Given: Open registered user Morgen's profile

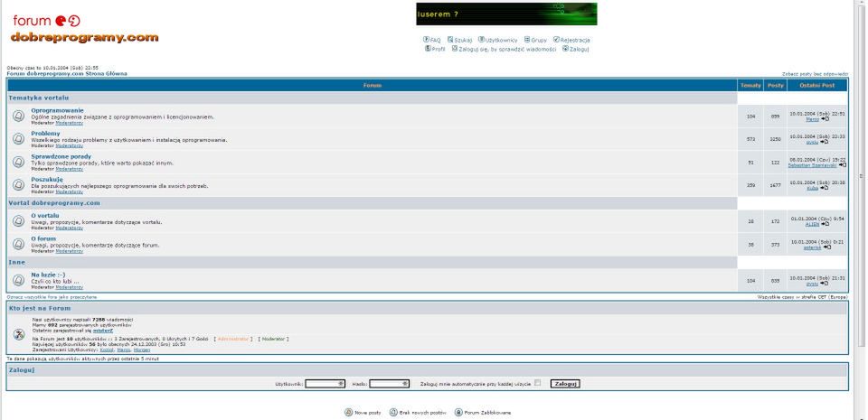Looking at the screenshot, I should 142,350.
